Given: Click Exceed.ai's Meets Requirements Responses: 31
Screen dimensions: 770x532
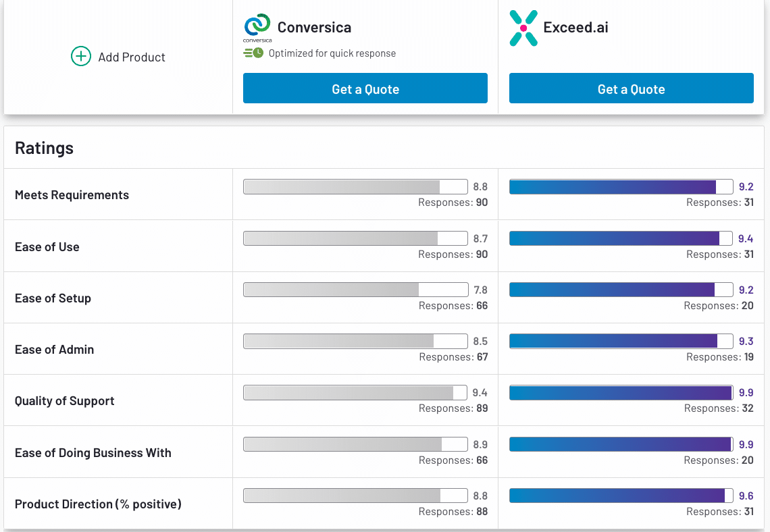Looking at the screenshot, I should pyautogui.click(x=720, y=202).
